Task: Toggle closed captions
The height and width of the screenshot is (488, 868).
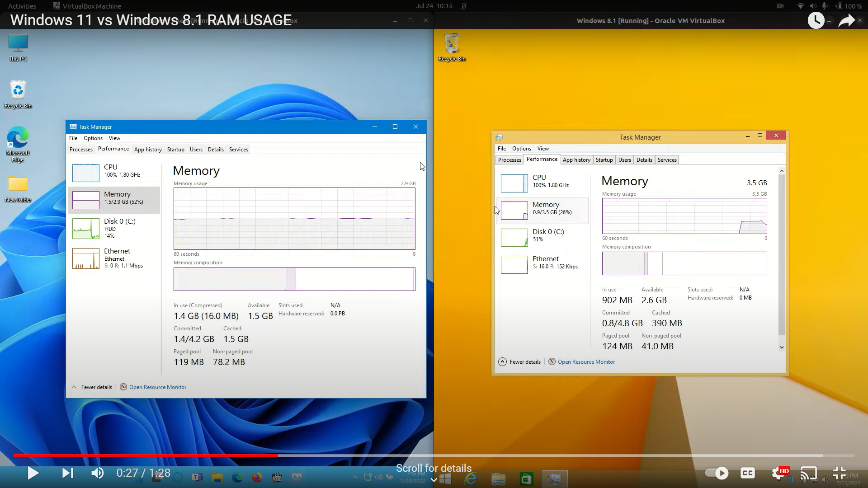Action: pyautogui.click(x=748, y=473)
